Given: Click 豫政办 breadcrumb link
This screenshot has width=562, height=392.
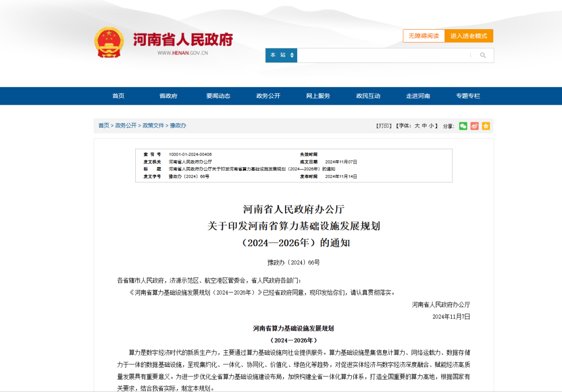Looking at the screenshot, I should pos(178,125).
